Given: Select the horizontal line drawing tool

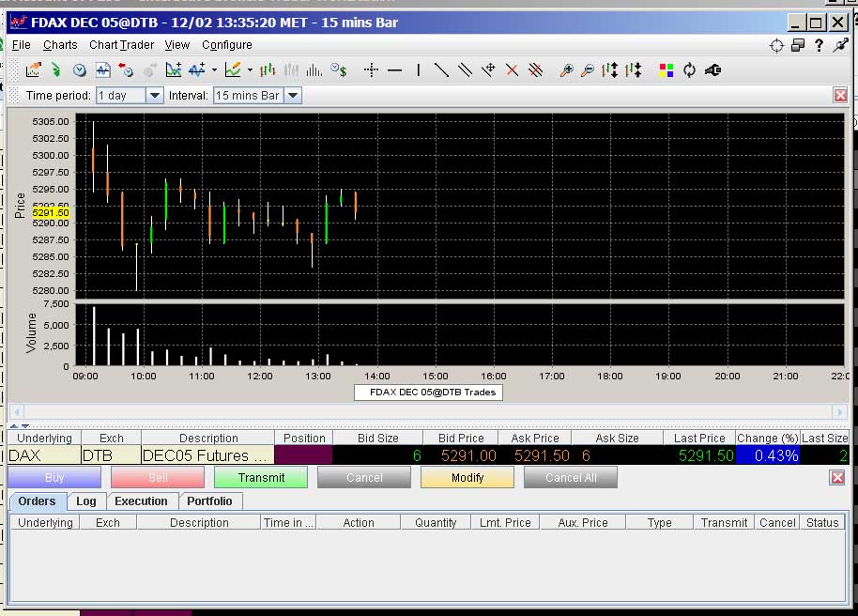Looking at the screenshot, I should pos(394,70).
